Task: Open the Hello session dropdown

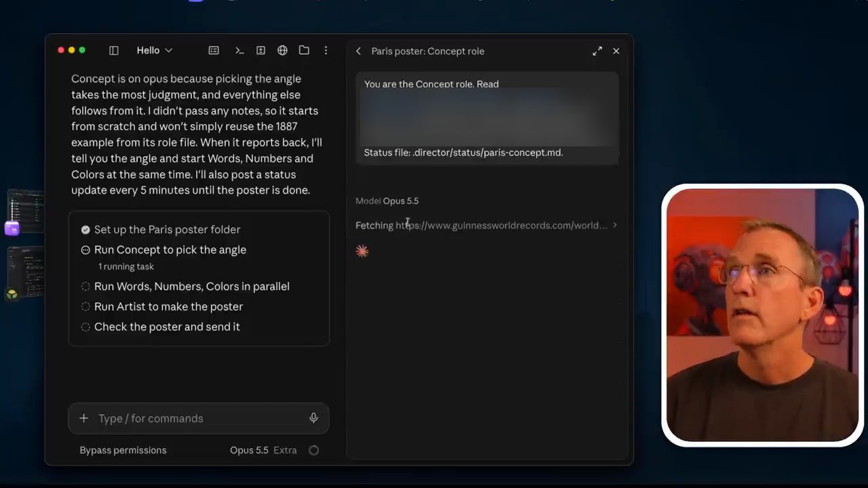Action: pos(155,51)
